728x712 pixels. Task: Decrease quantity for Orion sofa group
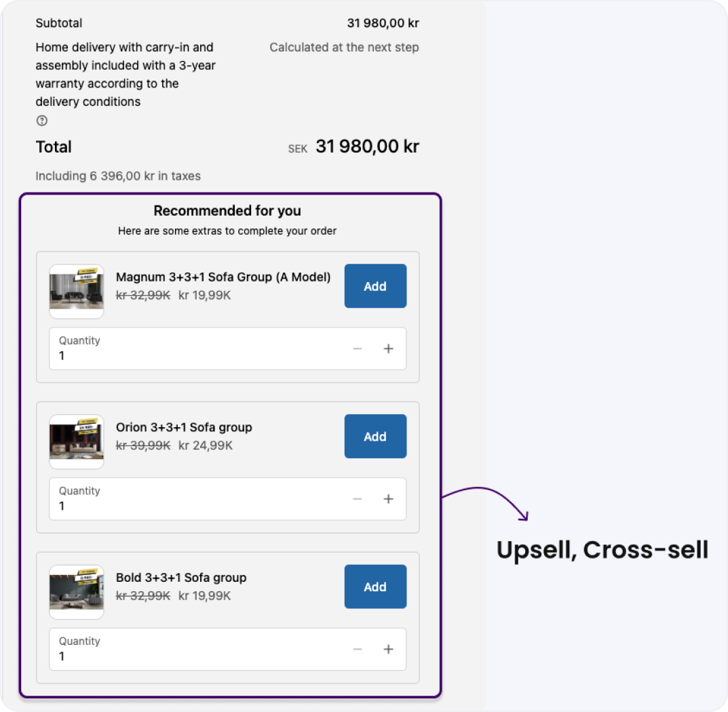click(357, 499)
